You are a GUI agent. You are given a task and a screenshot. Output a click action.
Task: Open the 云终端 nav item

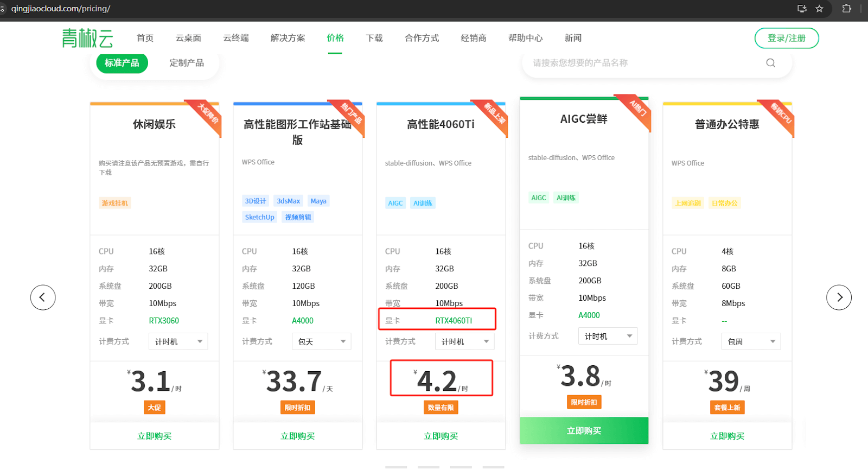236,38
